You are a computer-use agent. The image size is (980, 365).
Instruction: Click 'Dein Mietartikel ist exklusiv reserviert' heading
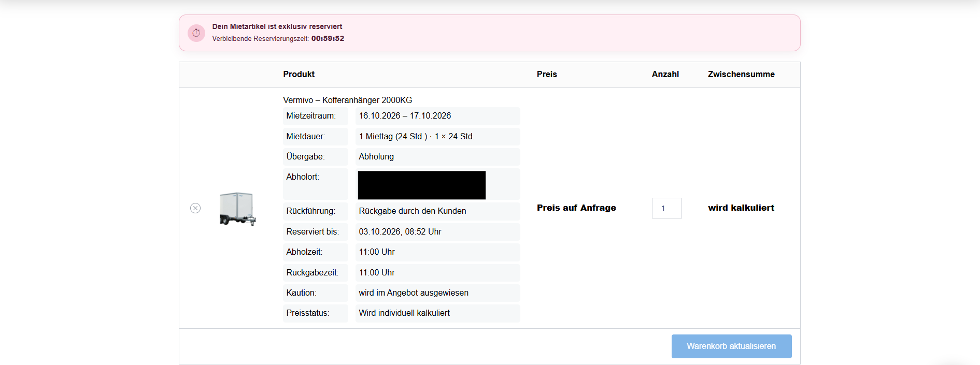coord(277,27)
